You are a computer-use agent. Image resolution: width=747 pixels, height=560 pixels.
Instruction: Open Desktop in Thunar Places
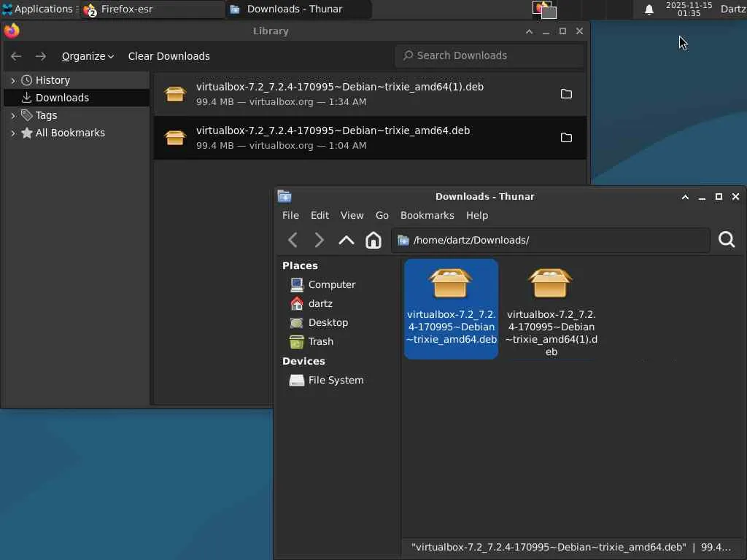[319, 322]
